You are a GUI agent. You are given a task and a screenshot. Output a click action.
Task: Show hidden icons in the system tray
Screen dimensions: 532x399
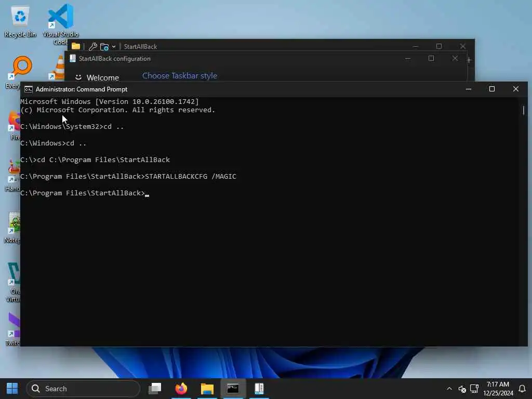tap(449, 389)
